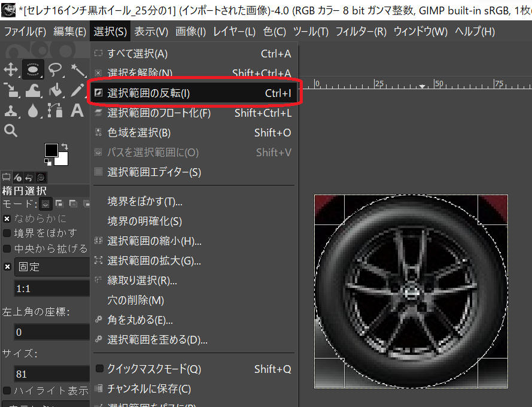Open the Undo History tab icon
The width and height of the screenshot is (532, 407).
pyautogui.click(x=29, y=177)
